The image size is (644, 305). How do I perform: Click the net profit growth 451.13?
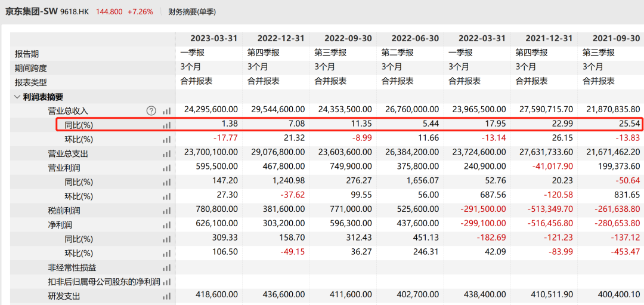[427, 238]
